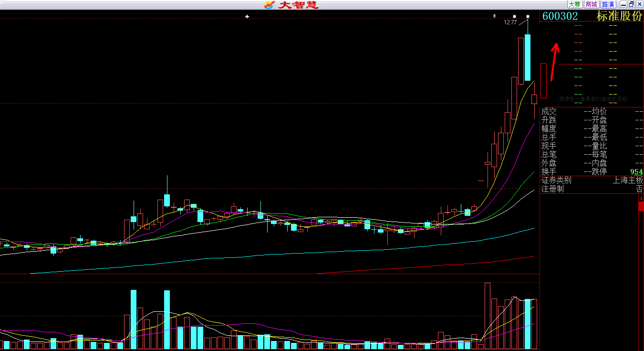
Task: Click the scroll-up arrow in right panel
Action: tap(641, 198)
